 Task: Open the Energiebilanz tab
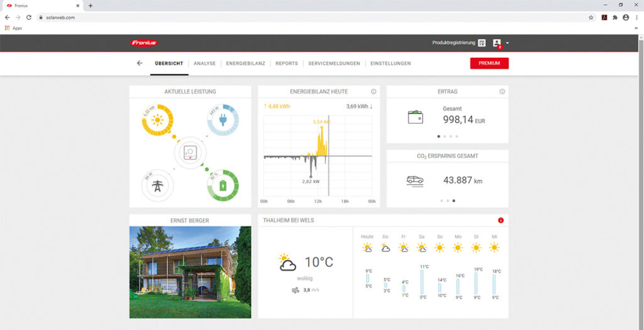[245, 63]
